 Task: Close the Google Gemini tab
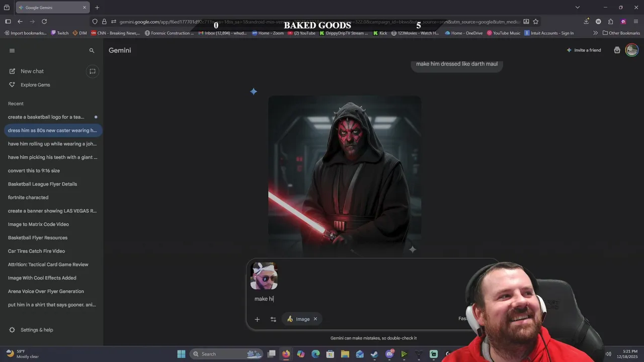click(85, 8)
